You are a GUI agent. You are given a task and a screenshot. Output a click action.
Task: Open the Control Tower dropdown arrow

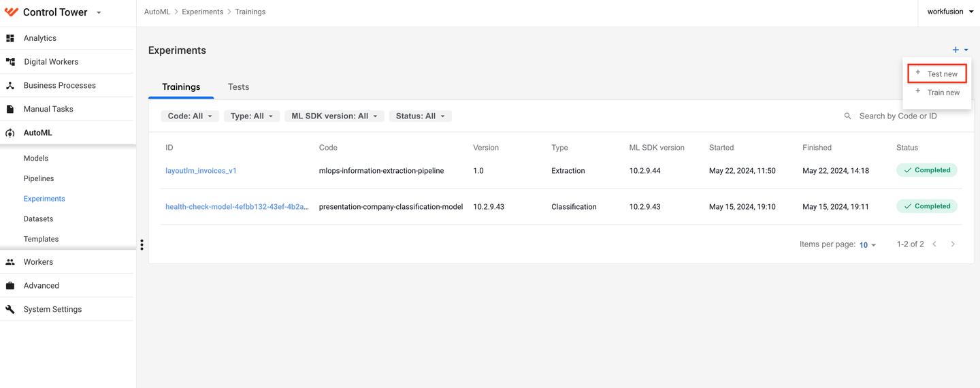click(x=99, y=13)
